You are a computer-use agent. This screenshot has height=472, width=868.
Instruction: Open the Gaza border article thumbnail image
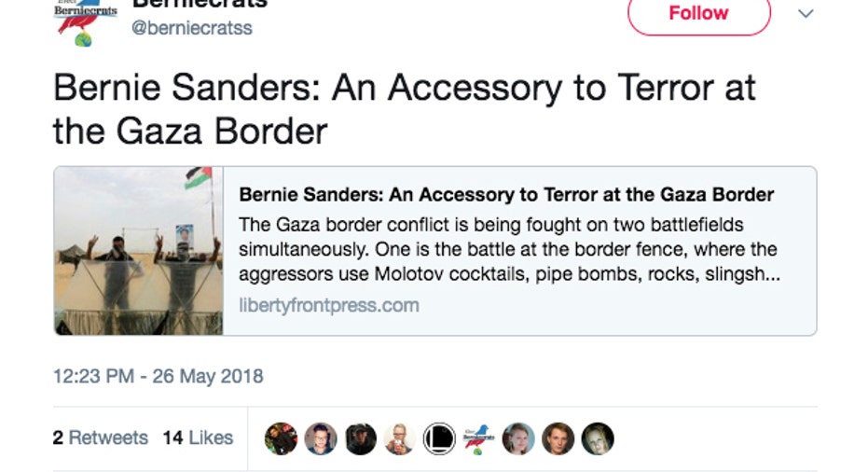click(x=138, y=250)
